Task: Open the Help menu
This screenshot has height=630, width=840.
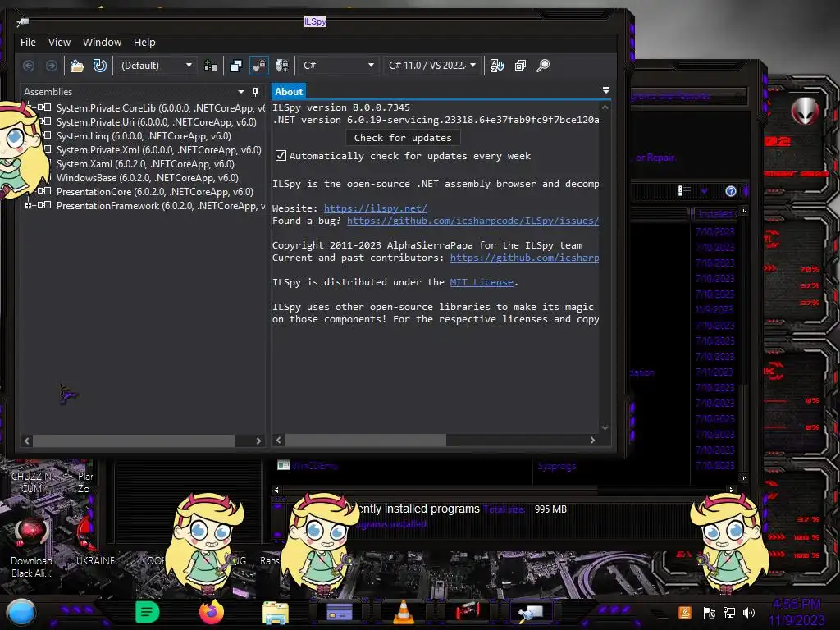Action: coord(144,43)
